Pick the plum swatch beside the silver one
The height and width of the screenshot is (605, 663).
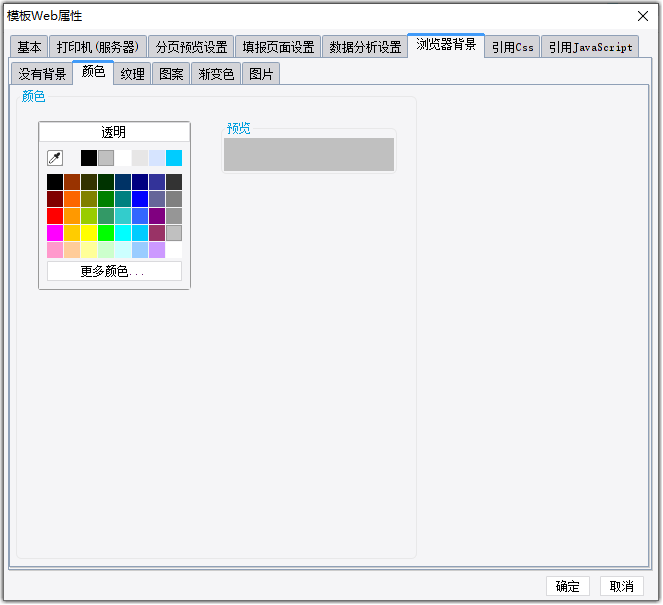click(x=157, y=233)
